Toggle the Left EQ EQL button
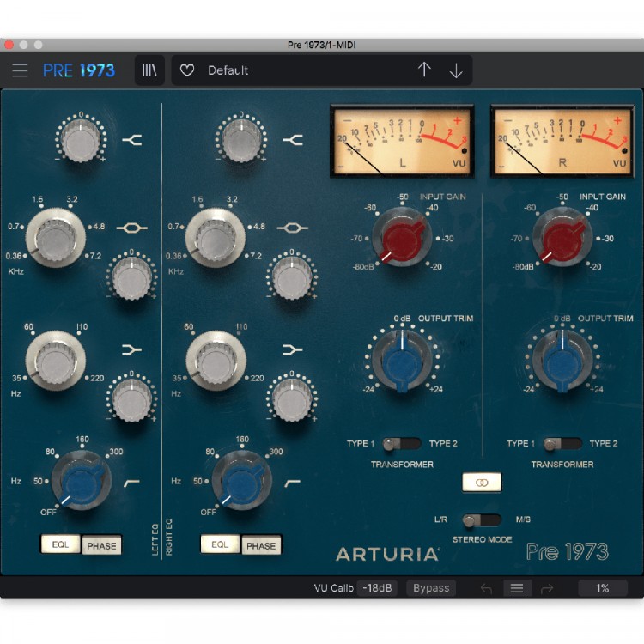644x644 pixels. click(60, 544)
